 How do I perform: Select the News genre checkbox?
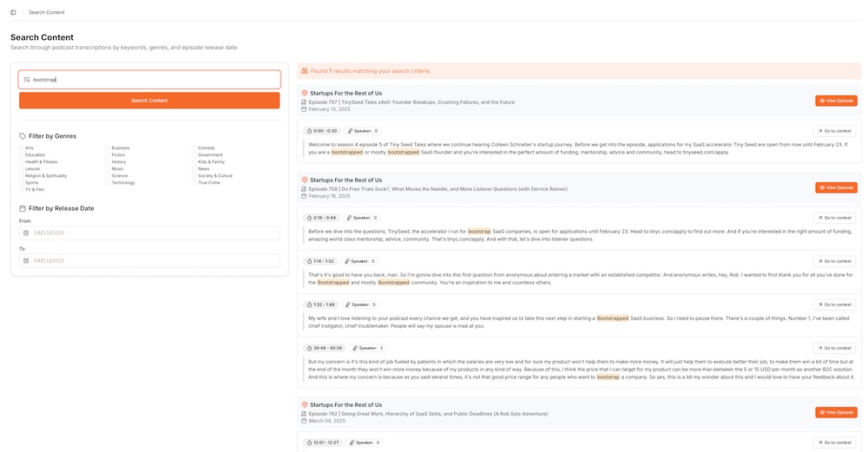194,168
